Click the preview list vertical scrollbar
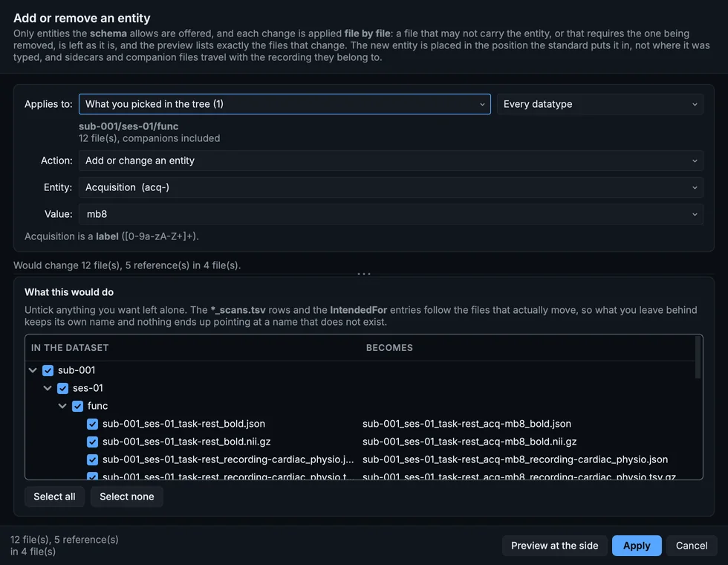 click(698, 357)
